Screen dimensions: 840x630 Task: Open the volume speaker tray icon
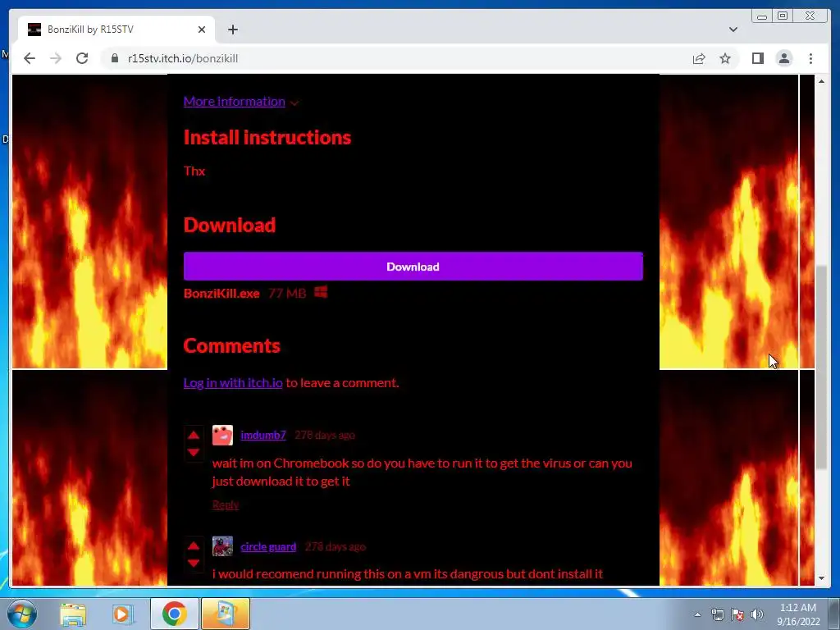[756, 614]
